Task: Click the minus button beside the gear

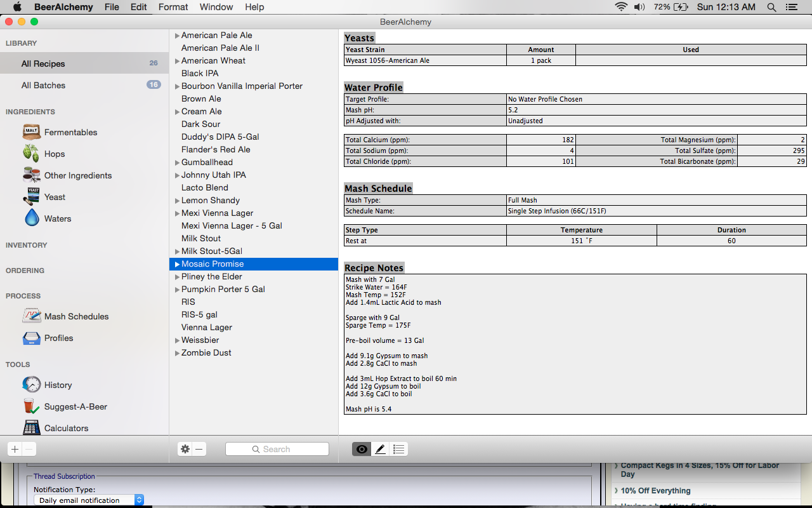Action: point(199,449)
